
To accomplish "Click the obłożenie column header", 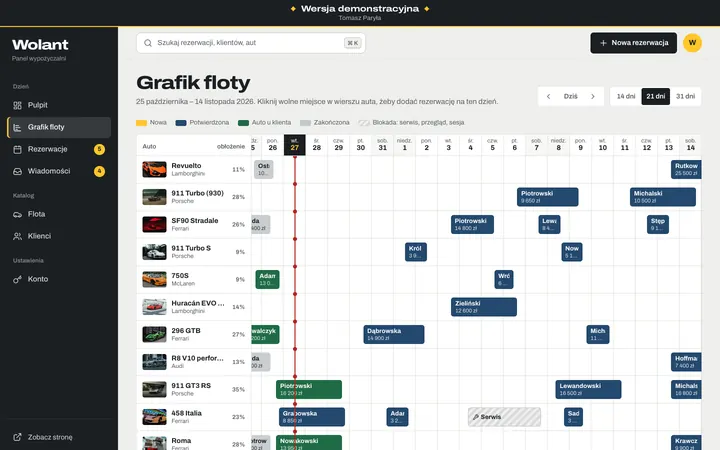I will (x=231, y=146).
